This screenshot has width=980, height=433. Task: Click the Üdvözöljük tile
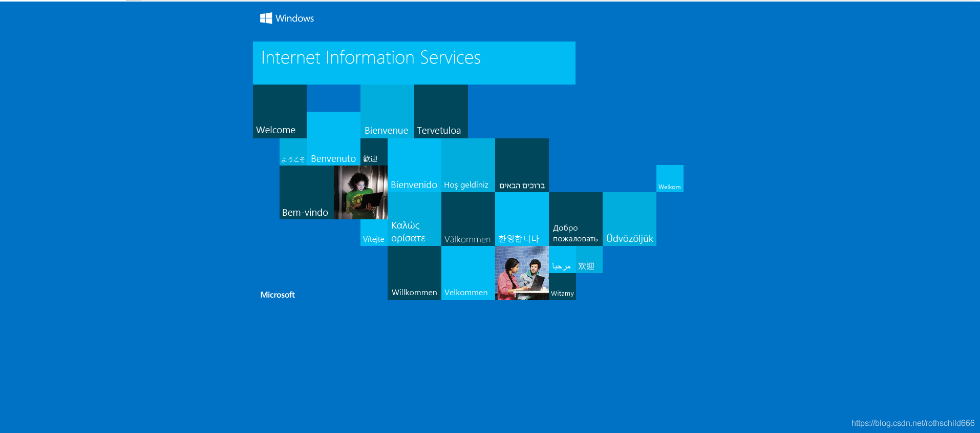(629, 219)
